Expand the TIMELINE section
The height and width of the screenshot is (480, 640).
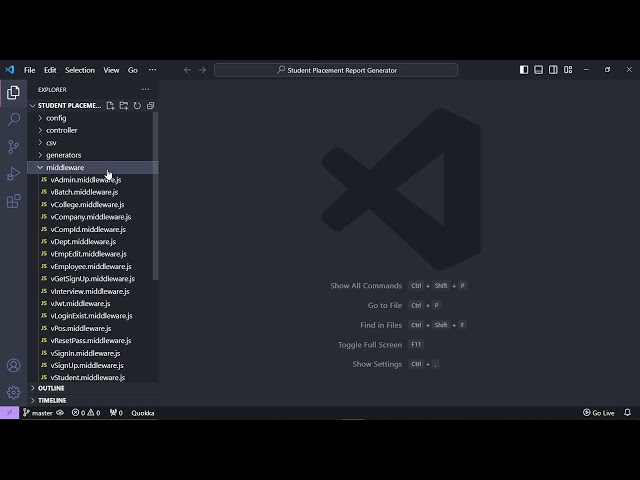click(93, 400)
